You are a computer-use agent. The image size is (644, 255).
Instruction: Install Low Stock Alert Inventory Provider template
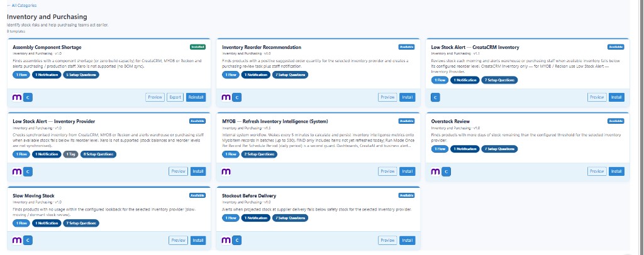(198, 171)
